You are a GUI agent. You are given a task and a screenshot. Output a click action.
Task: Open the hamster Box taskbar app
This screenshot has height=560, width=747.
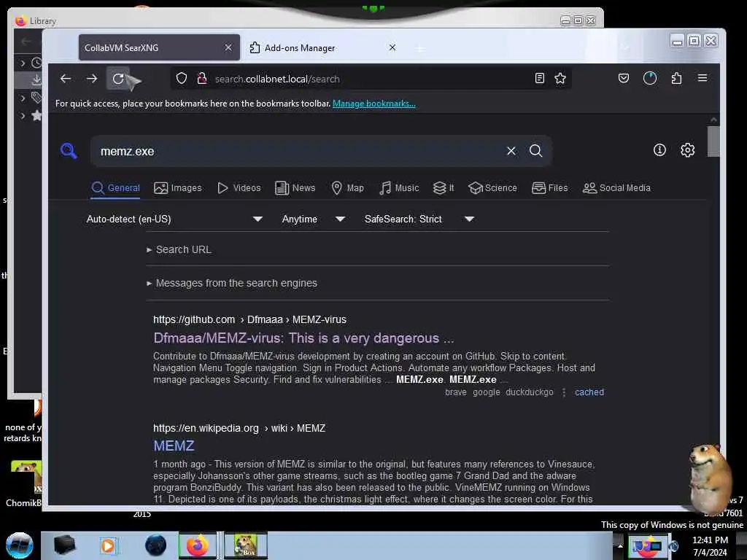[245, 545]
